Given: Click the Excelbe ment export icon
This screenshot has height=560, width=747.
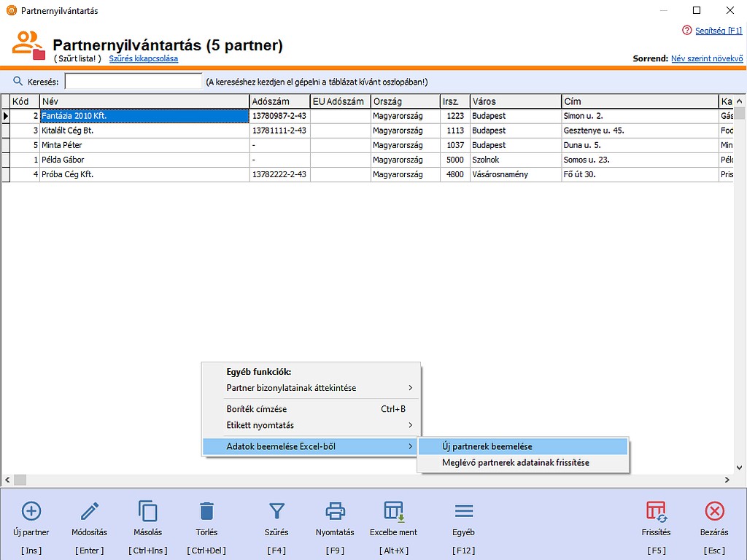Looking at the screenshot, I should 394,510.
